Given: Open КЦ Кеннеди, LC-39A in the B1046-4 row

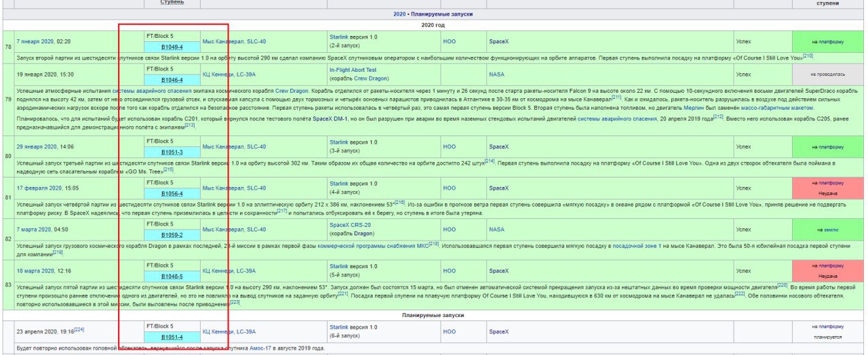Looking at the screenshot, I should tap(229, 74).
